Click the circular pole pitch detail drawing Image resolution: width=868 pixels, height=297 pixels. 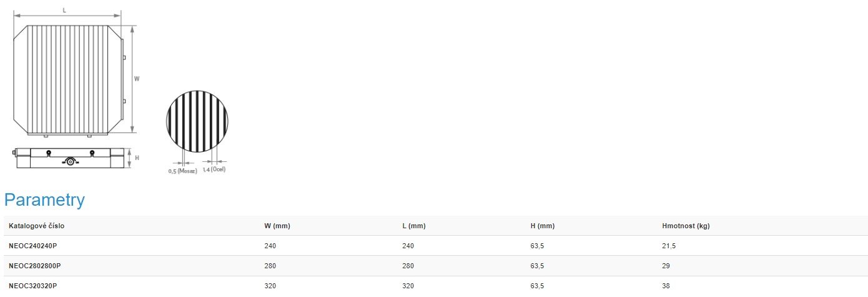(x=197, y=121)
